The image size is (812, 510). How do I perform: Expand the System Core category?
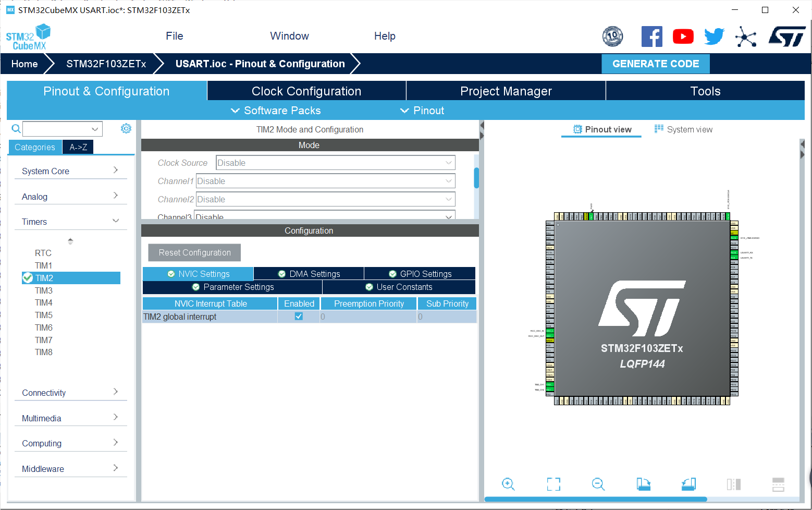click(71, 171)
